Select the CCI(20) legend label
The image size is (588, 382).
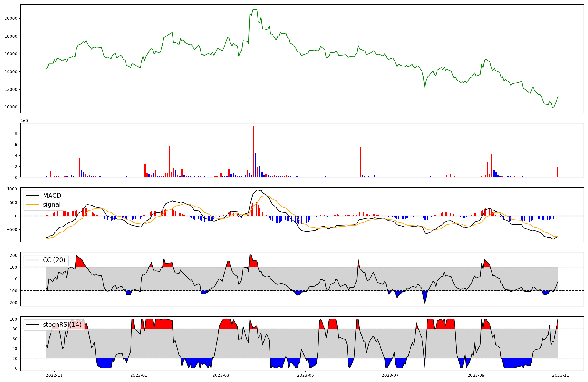tap(54, 260)
